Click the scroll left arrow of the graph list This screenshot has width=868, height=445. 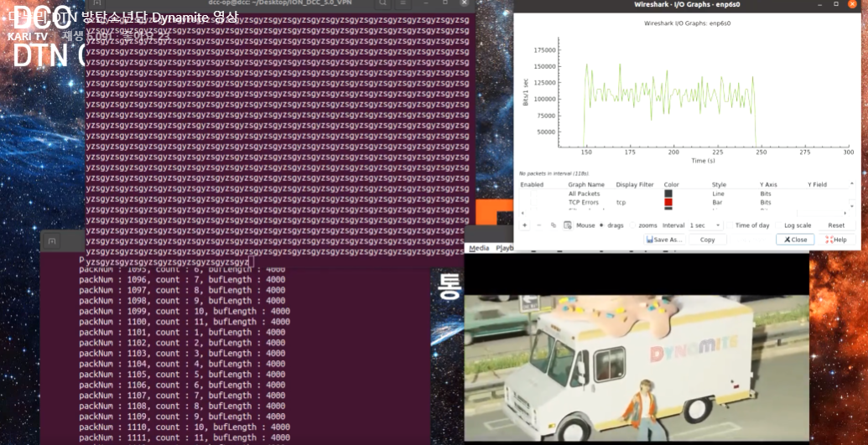[x=523, y=213]
